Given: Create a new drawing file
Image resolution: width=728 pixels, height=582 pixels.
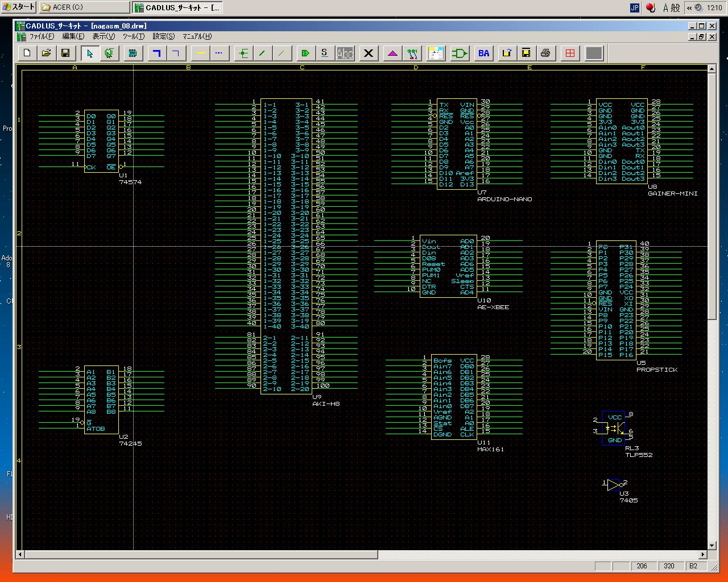Looking at the screenshot, I should pyautogui.click(x=27, y=53).
